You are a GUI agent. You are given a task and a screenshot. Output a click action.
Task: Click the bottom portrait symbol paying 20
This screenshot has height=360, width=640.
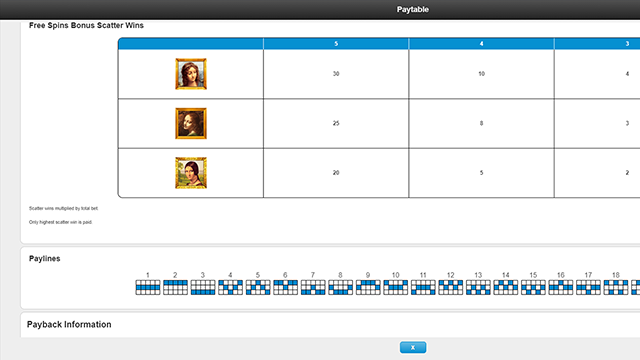click(191, 173)
